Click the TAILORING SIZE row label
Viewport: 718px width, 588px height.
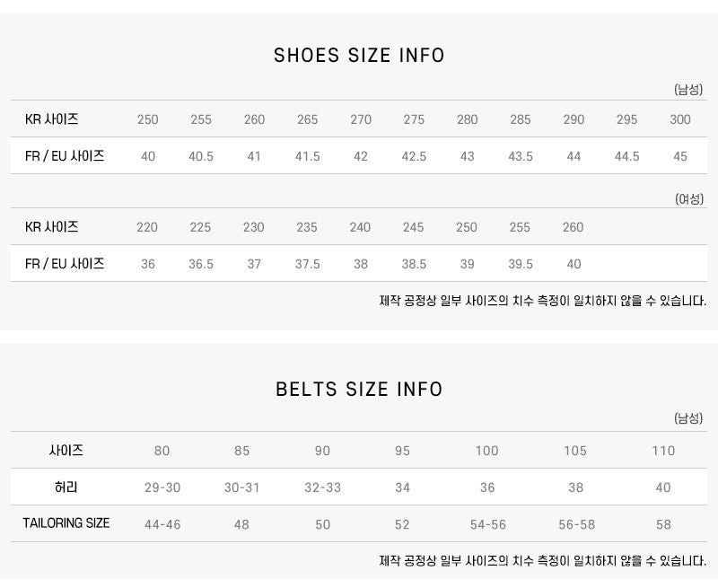pos(66,523)
